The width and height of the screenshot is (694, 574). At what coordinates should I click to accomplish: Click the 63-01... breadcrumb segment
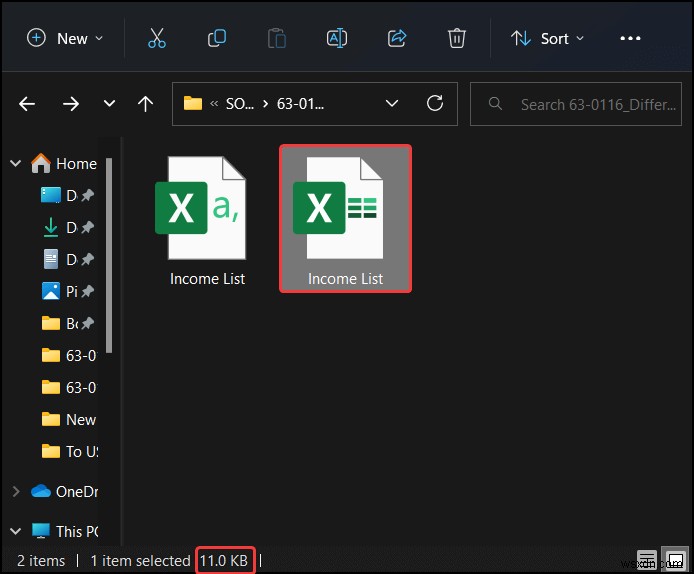pos(300,104)
